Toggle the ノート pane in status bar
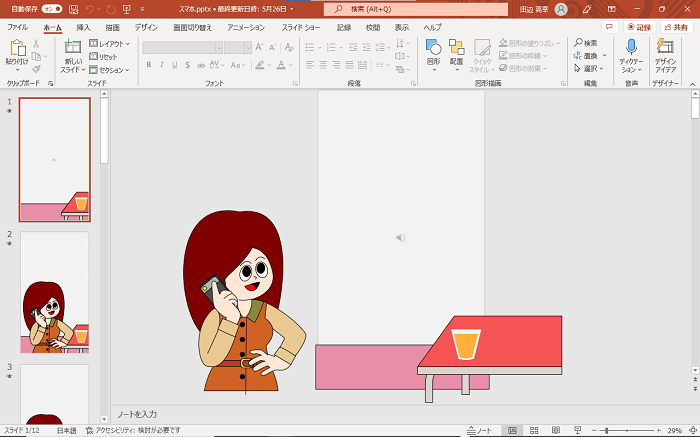Viewport: 700px width, 437px height. click(x=479, y=430)
